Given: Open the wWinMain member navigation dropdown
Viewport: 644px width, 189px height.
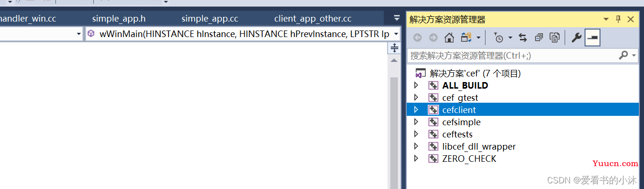Looking at the screenshot, I should 396,34.
